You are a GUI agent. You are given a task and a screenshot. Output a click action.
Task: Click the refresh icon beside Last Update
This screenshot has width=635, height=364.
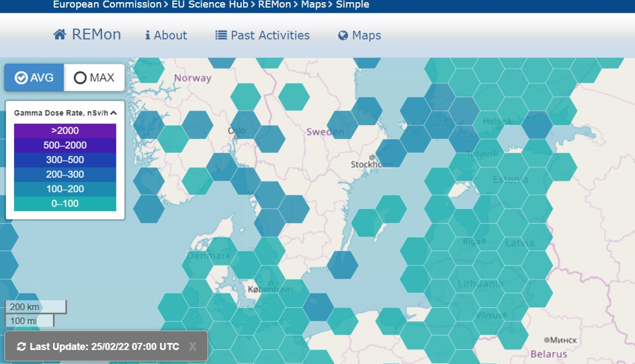coord(21,347)
